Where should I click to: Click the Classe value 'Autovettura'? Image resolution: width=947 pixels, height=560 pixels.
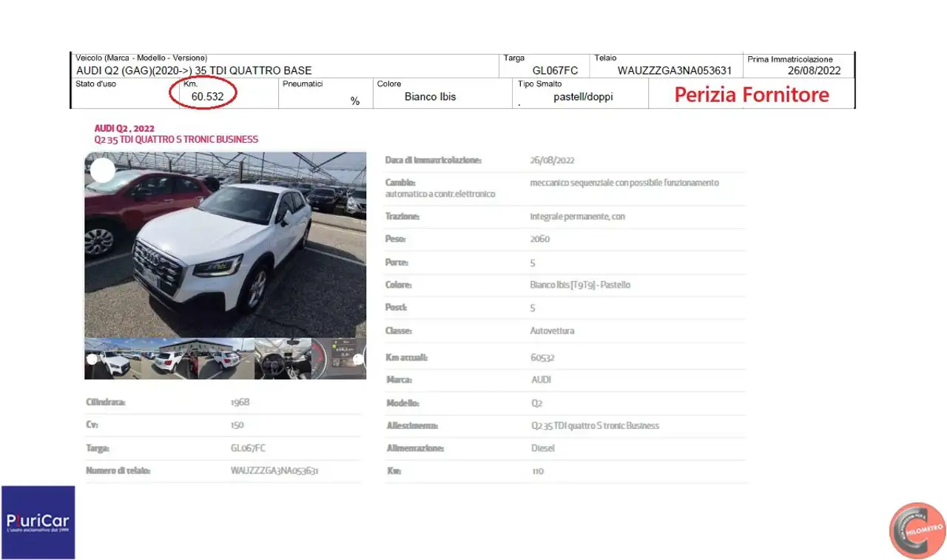pos(552,331)
